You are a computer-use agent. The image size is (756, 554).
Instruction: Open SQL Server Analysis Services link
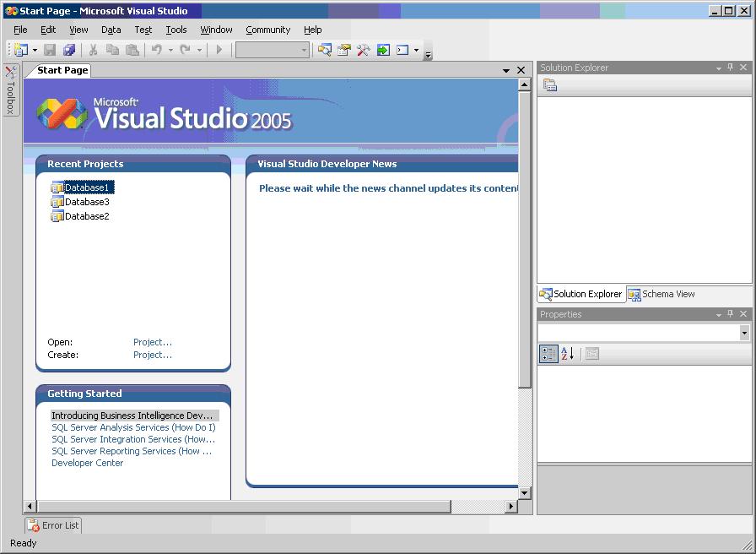tap(133, 427)
